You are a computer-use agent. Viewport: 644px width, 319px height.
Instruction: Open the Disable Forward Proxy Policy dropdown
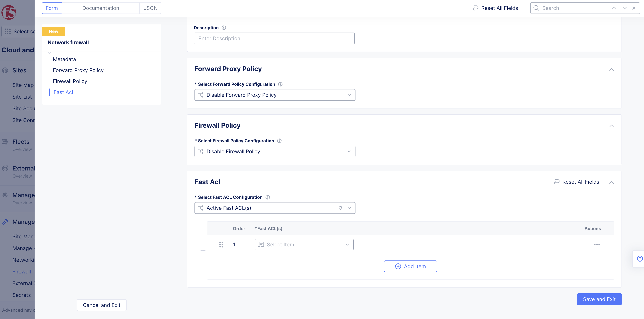[x=275, y=95]
